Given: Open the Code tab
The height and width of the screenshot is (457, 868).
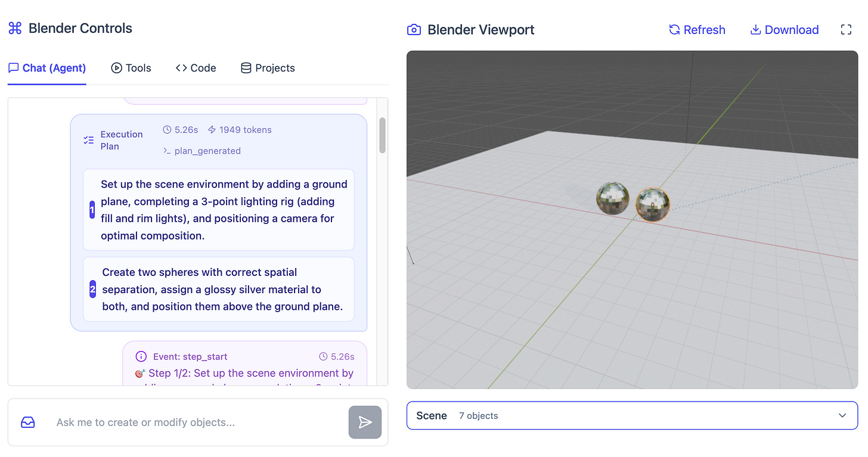Looking at the screenshot, I should tap(196, 68).
